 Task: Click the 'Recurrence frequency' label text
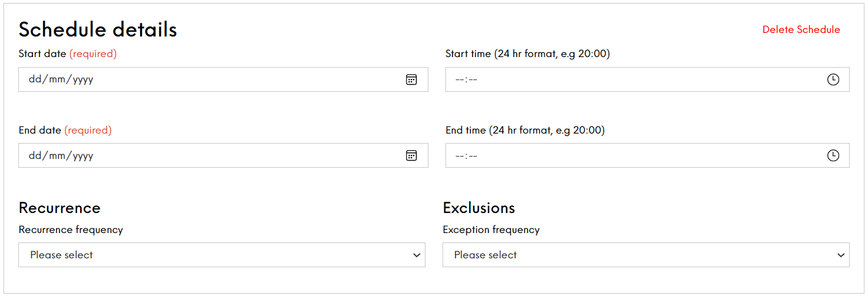click(x=71, y=230)
